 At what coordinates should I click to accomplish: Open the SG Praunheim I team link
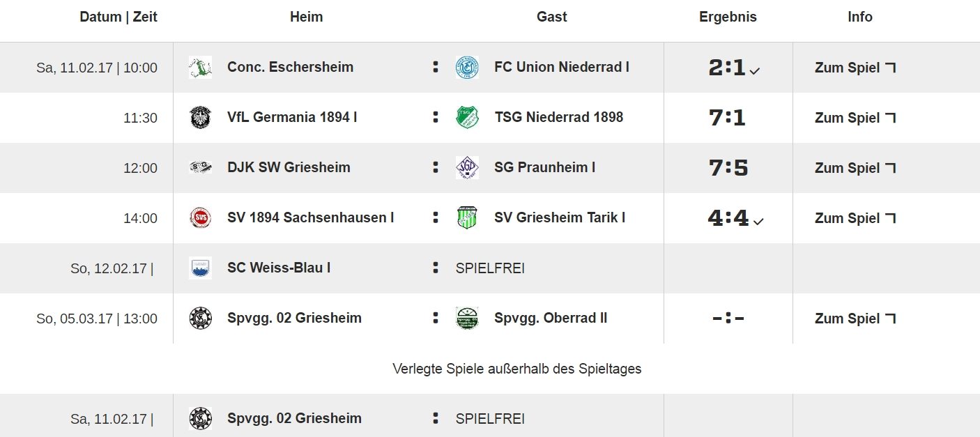pos(544,168)
